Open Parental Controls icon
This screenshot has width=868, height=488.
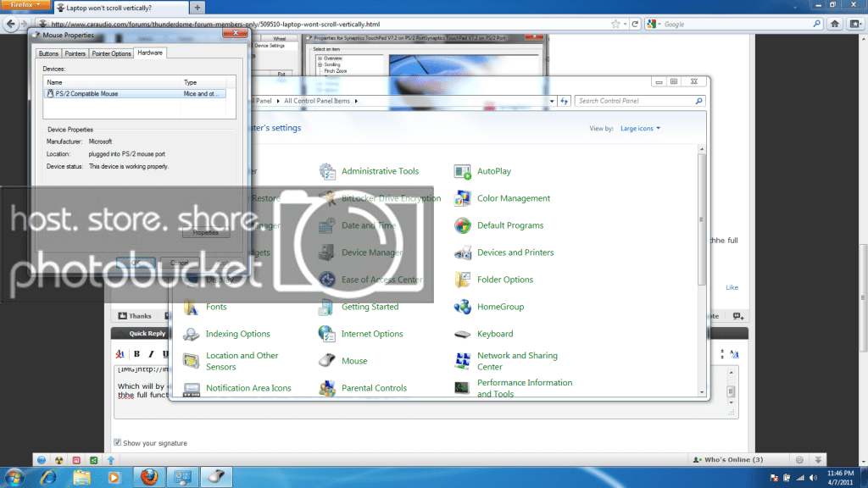tap(327, 388)
